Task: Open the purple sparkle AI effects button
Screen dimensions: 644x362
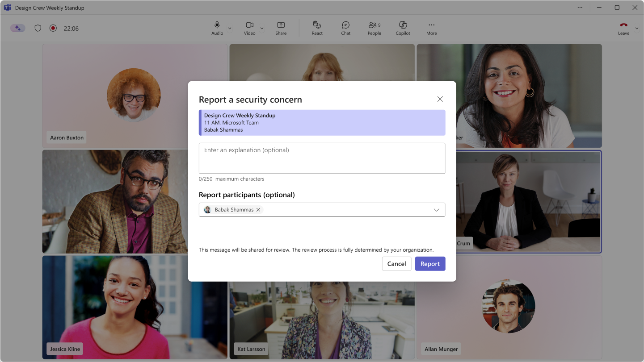Action: (18, 28)
